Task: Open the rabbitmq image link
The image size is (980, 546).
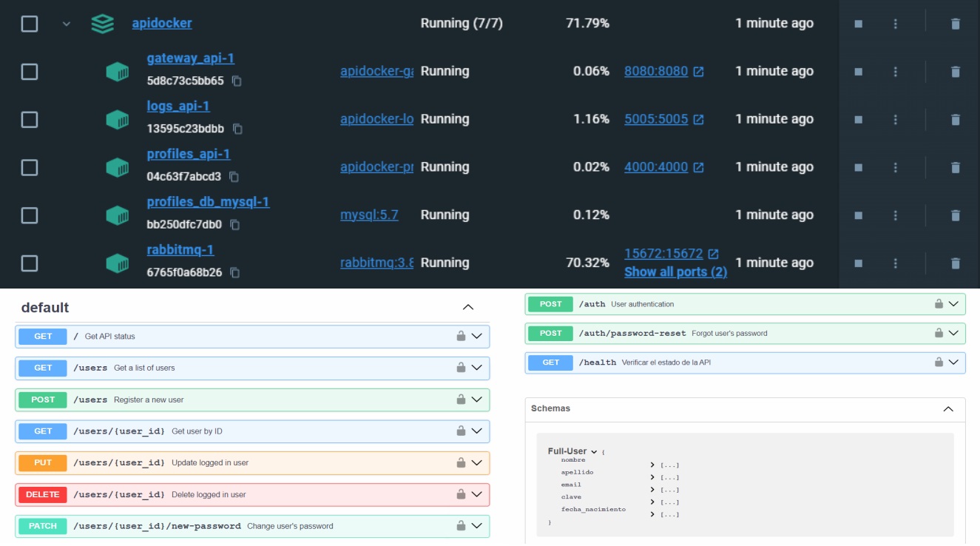Action: tap(376, 263)
